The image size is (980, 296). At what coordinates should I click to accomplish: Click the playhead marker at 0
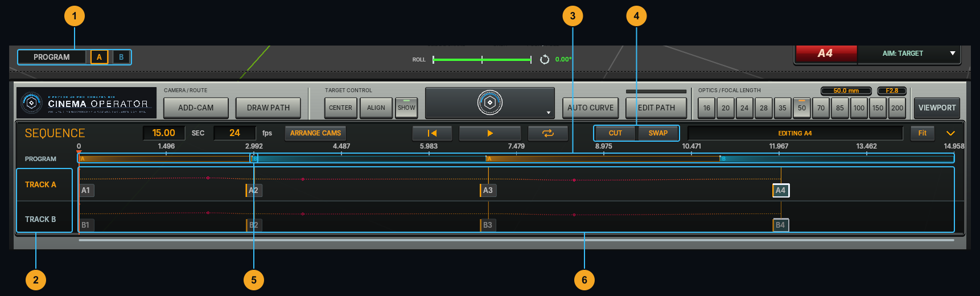(x=79, y=152)
